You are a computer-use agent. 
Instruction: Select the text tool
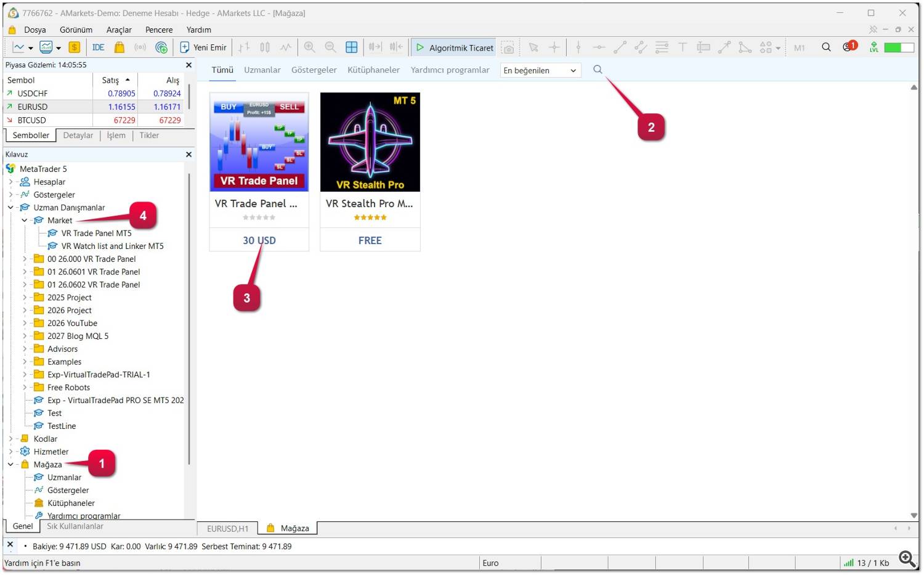(683, 47)
